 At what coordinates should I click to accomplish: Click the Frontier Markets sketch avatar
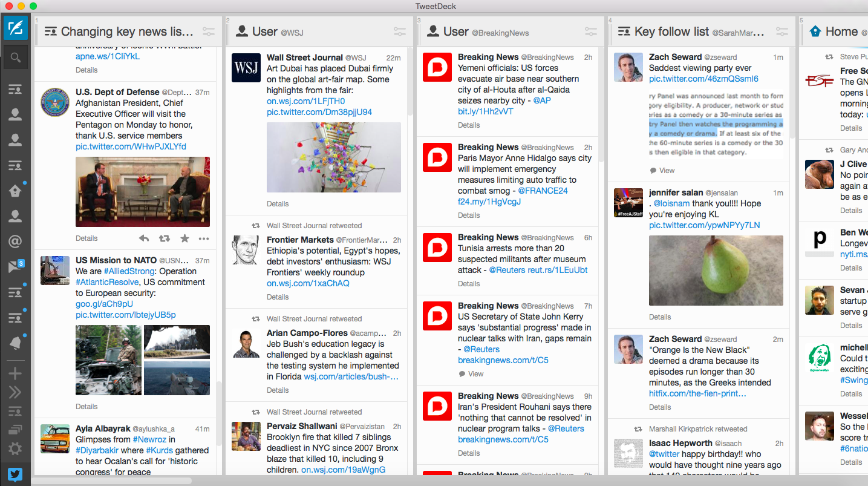pyautogui.click(x=246, y=250)
